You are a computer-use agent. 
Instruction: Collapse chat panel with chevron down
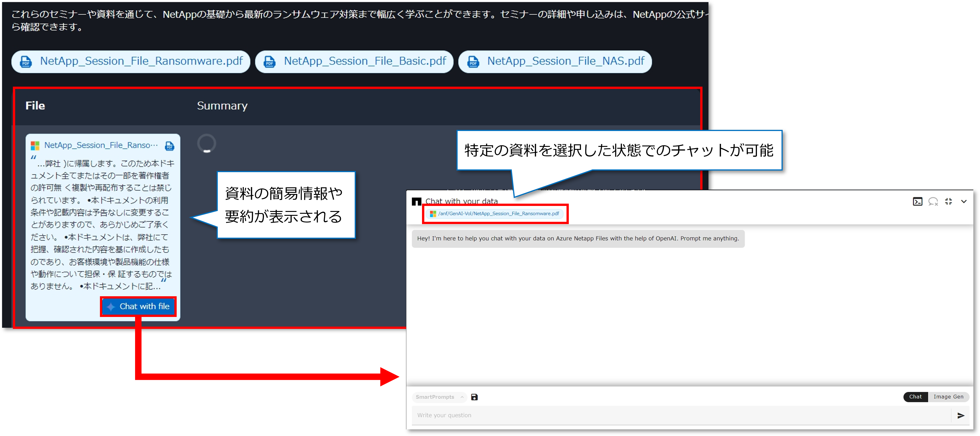[x=964, y=201]
